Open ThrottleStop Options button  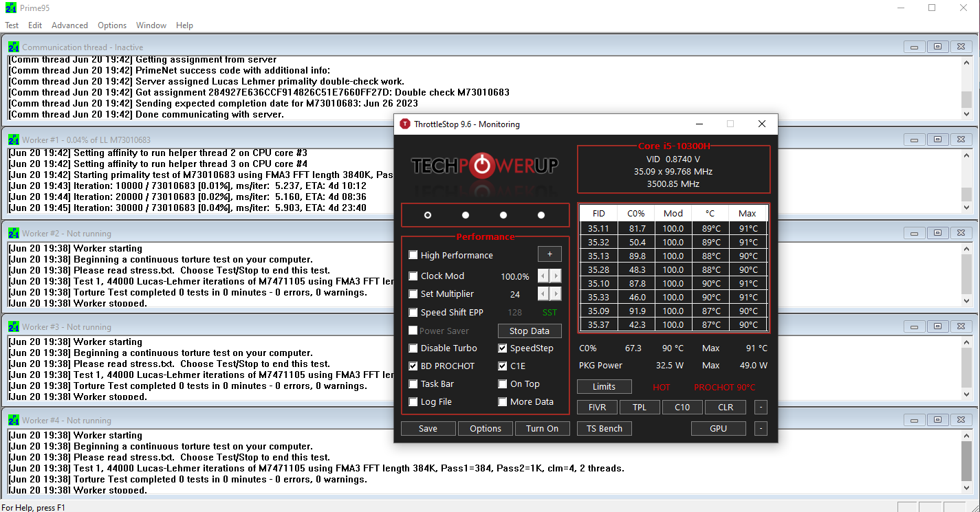click(x=486, y=428)
